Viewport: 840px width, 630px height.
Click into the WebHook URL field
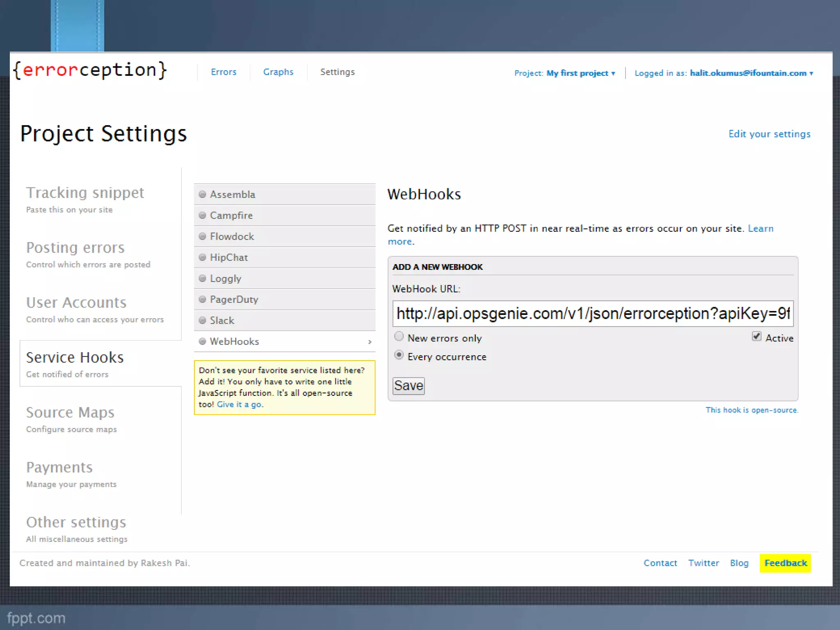coord(592,314)
